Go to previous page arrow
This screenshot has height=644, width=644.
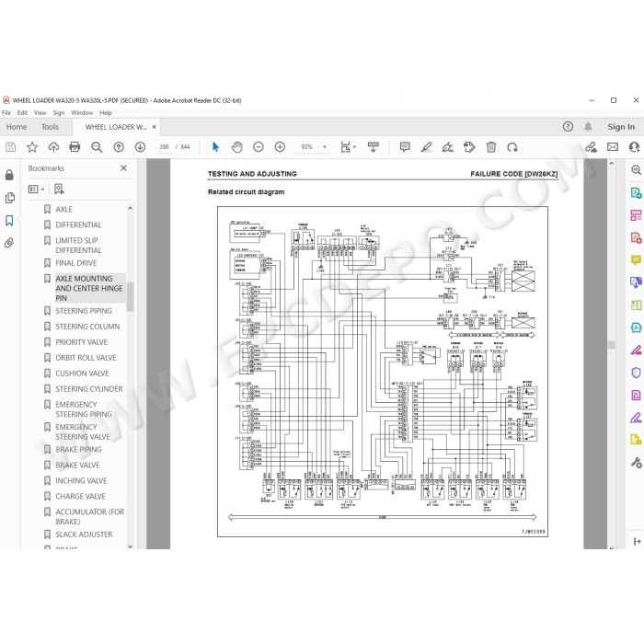click(x=119, y=146)
